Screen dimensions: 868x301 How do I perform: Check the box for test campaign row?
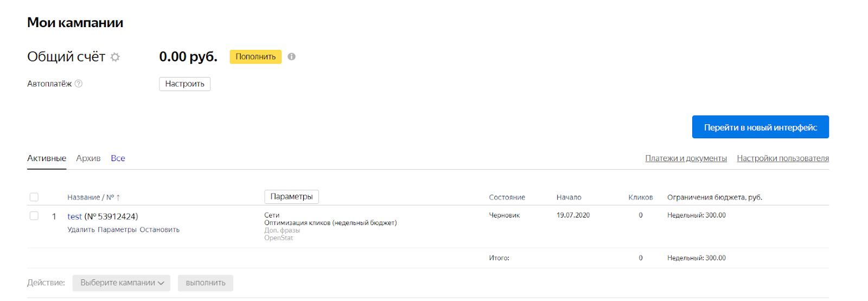pyautogui.click(x=34, y=216)
